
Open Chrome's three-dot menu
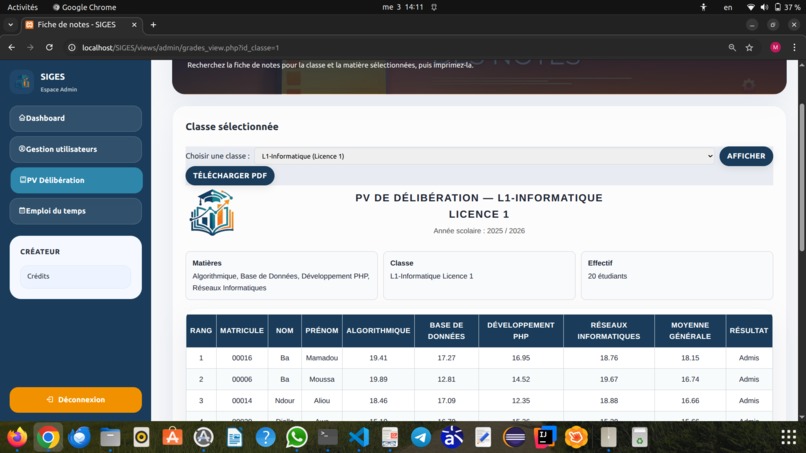point(794,47)
